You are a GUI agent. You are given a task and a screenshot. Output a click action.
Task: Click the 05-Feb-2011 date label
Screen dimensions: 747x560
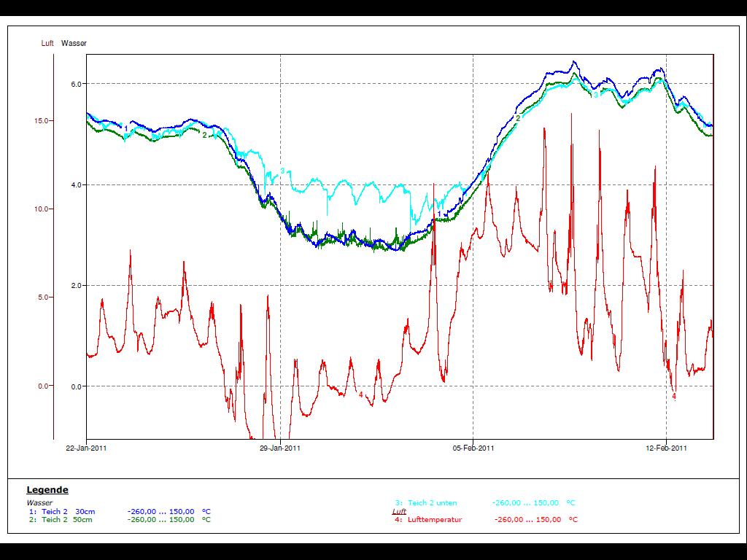(473, 448)
